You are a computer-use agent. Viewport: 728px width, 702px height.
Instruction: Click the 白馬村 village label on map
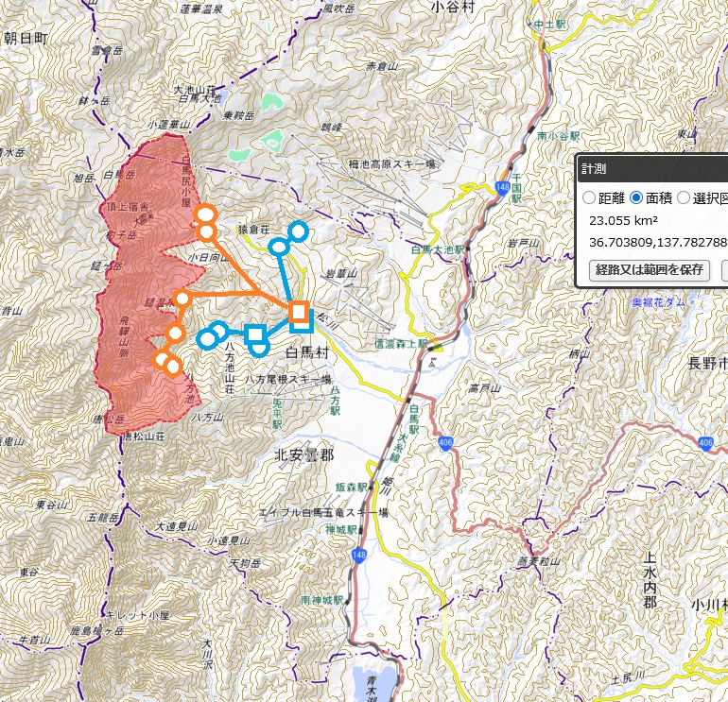click(305, 351)
